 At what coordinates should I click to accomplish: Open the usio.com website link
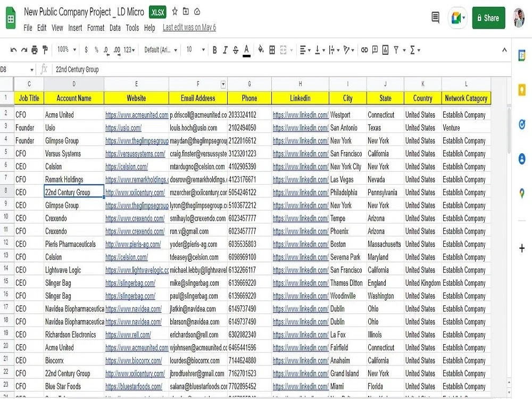click(x=123, y=128)
